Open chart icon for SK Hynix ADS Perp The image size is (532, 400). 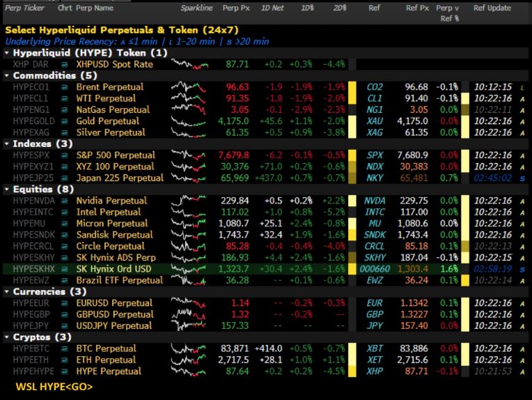[65, 258]
